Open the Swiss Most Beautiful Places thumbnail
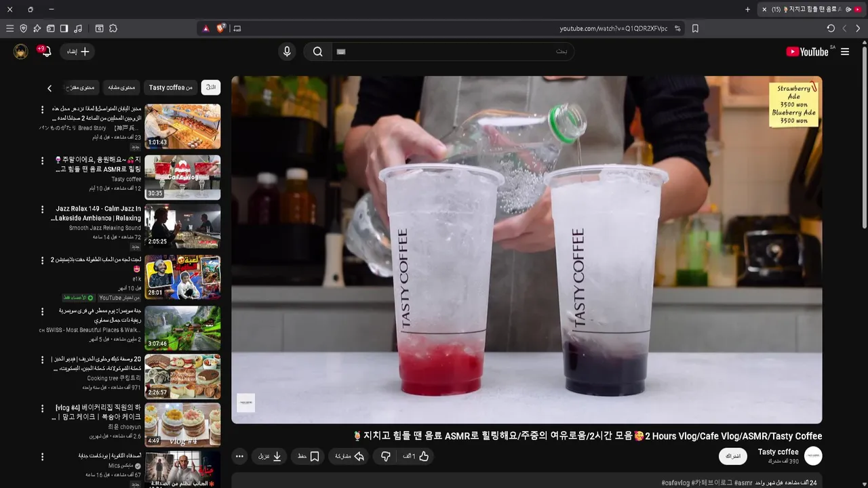The image size is (868, 488). 182,327
